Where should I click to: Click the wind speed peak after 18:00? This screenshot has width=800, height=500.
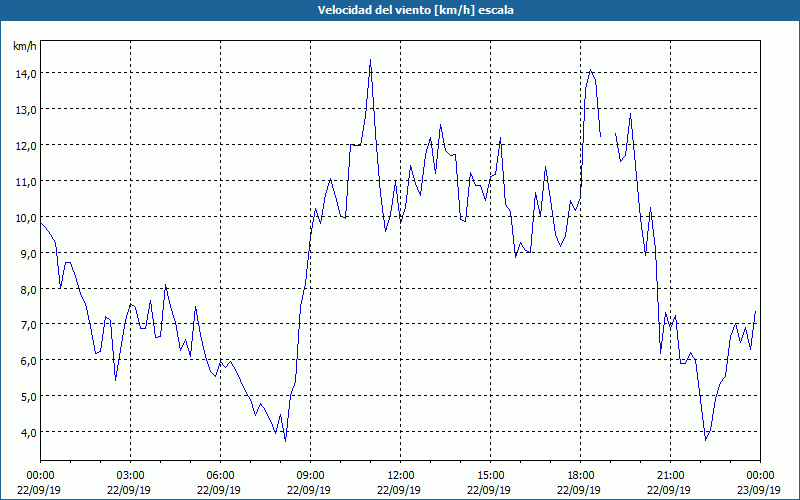[x=590, y=70]
